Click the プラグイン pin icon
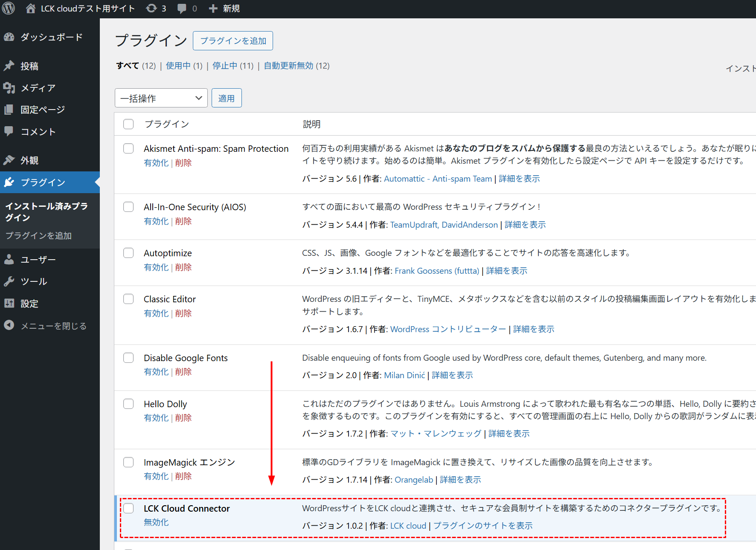 tap(9, 182)
